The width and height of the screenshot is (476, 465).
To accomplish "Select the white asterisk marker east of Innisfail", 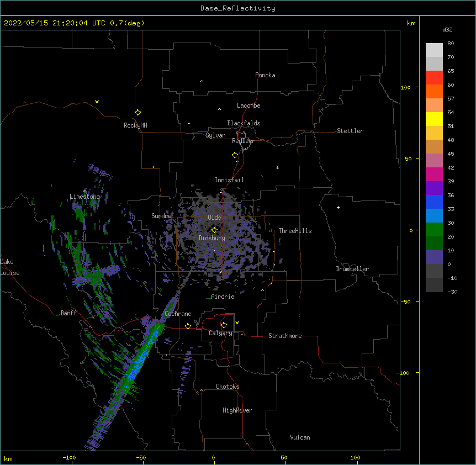I will tap(277, 167).
